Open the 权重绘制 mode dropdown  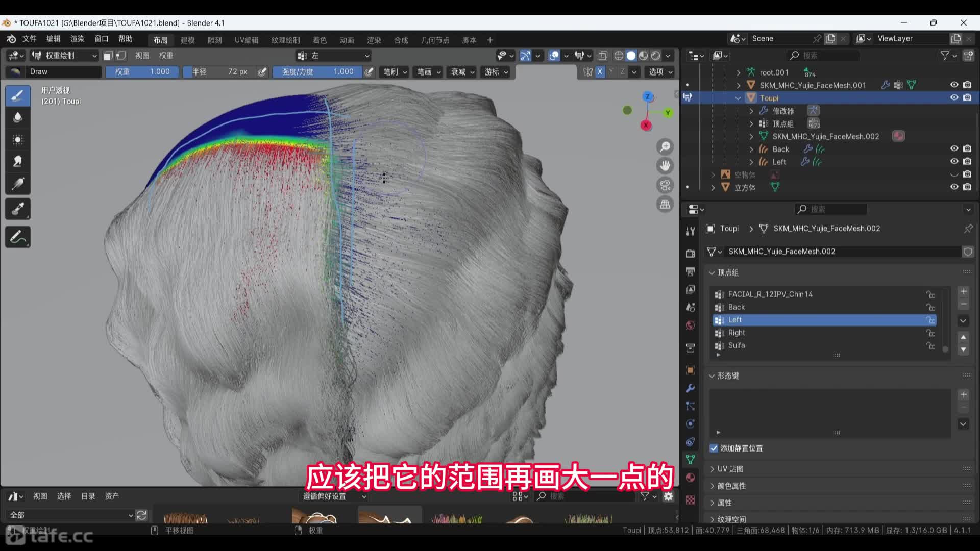[64, 56]
